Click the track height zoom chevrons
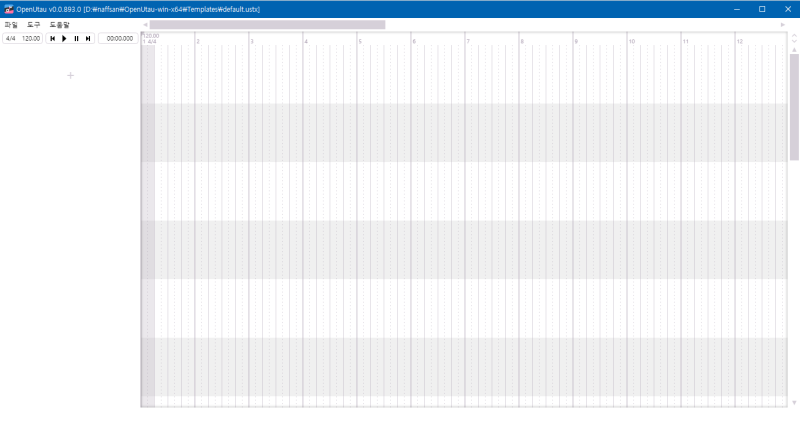This screenshot has width=800, height=421. 794,38
